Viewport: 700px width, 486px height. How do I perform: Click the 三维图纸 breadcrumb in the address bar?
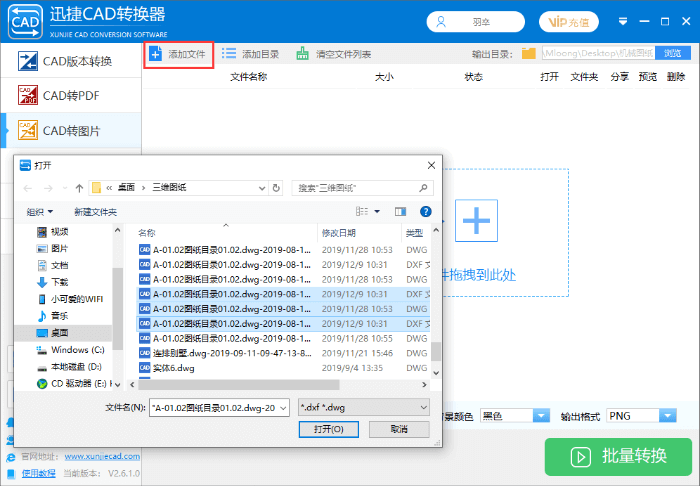169,188
